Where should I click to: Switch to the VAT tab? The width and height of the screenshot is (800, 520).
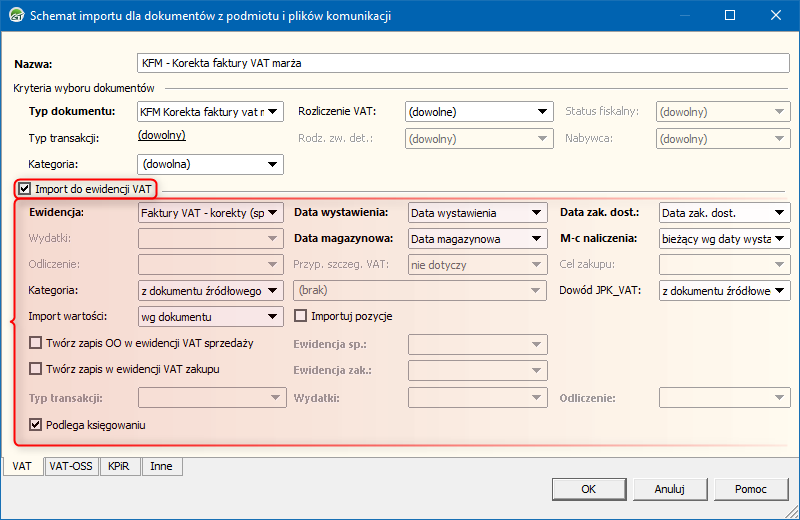pos(22,466)
